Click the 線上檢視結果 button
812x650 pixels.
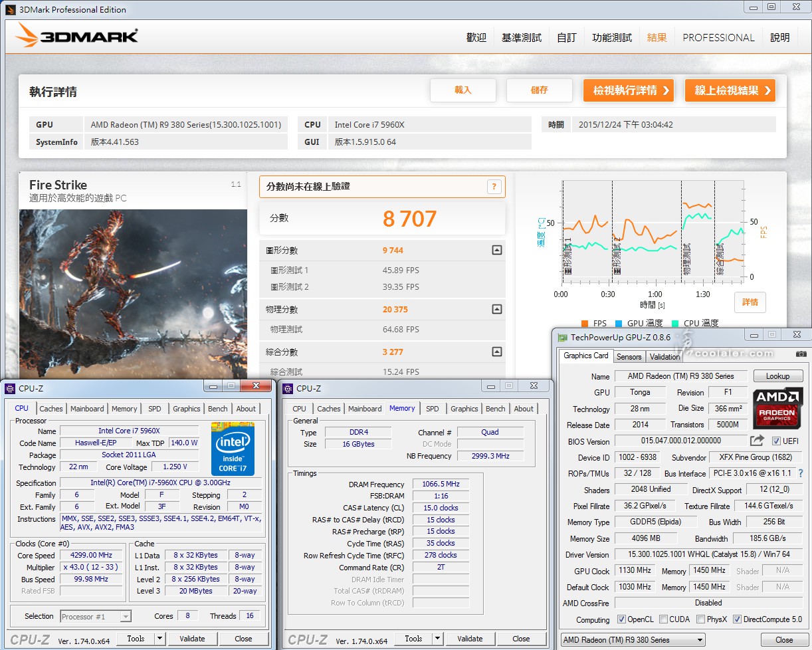pos(730,90)
